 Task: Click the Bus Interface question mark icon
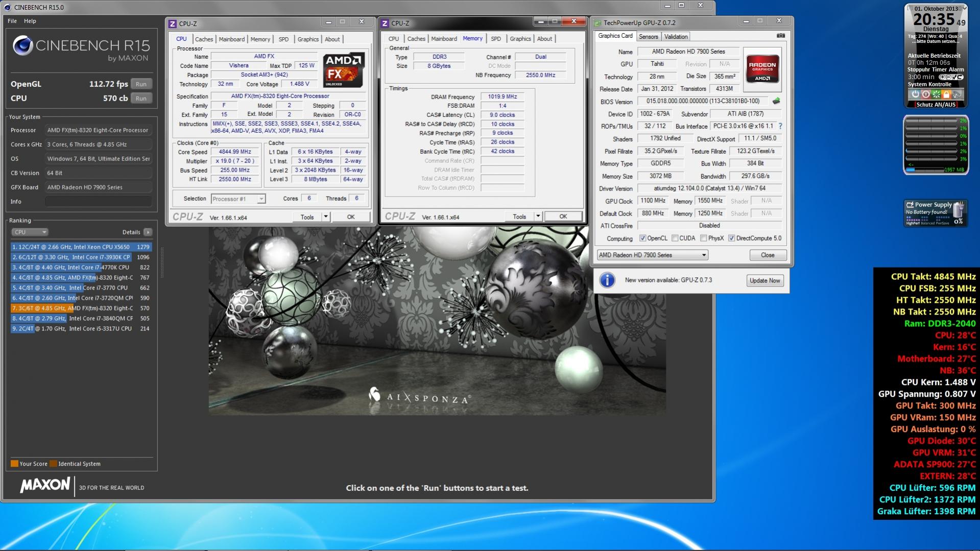(780, 126)
